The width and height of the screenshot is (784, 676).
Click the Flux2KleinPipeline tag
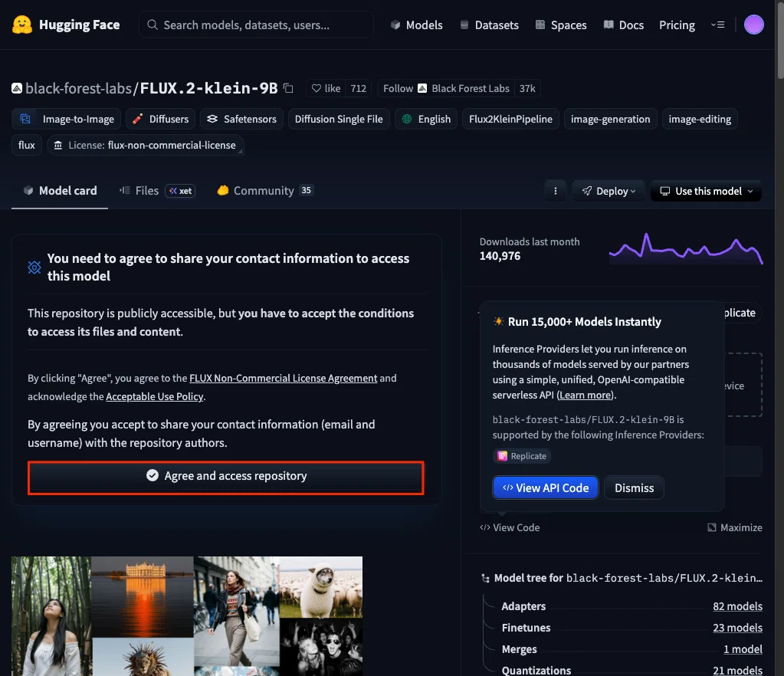point(510,119)
